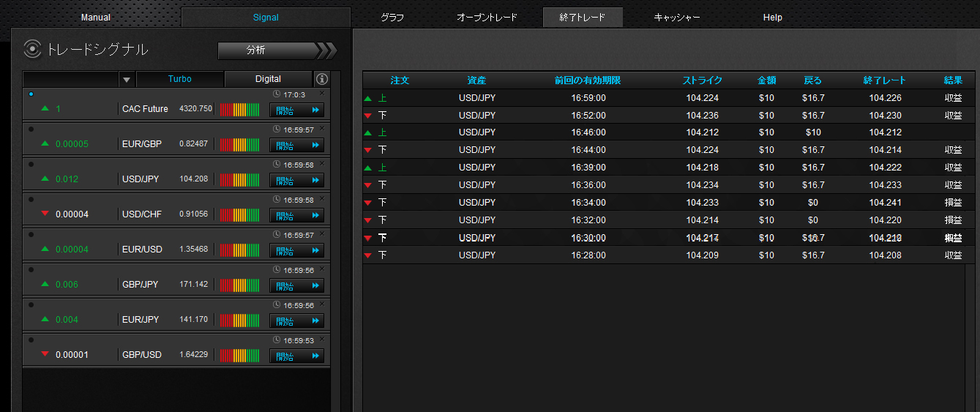Toggle the indicator dot on EUR/JPY card
The width and height of the screenshot is (980, 412).
pos(31,304)
